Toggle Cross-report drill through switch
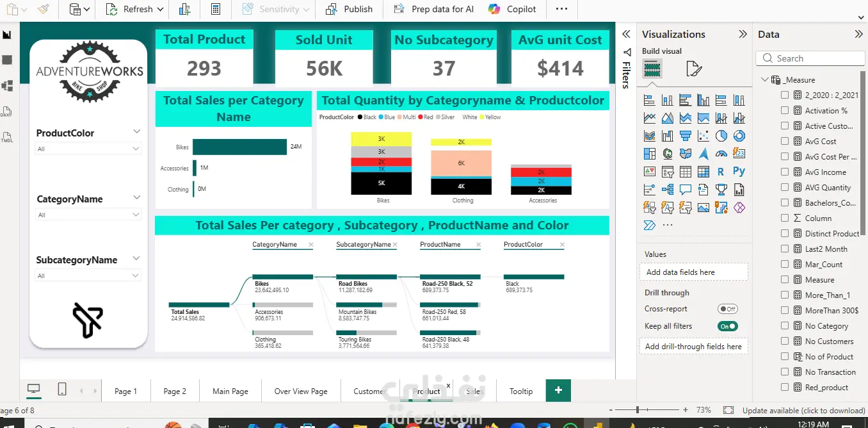The image size is (868, 428). tap(727, 309)
